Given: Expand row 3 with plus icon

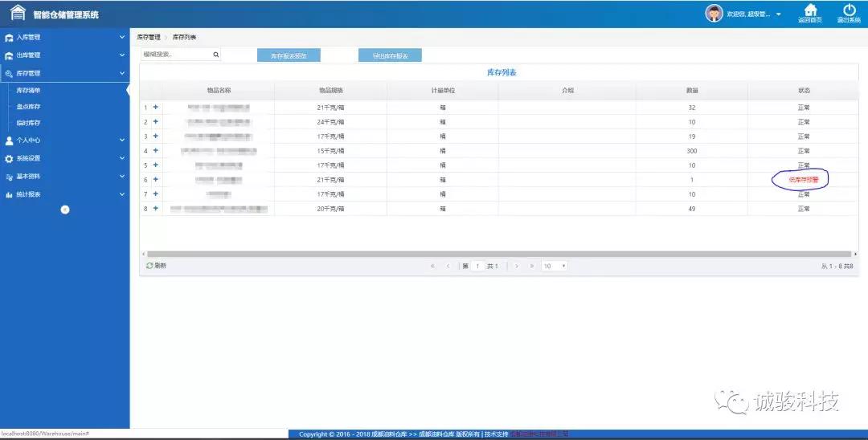Looking at the screenshot, I should point(156,136).
